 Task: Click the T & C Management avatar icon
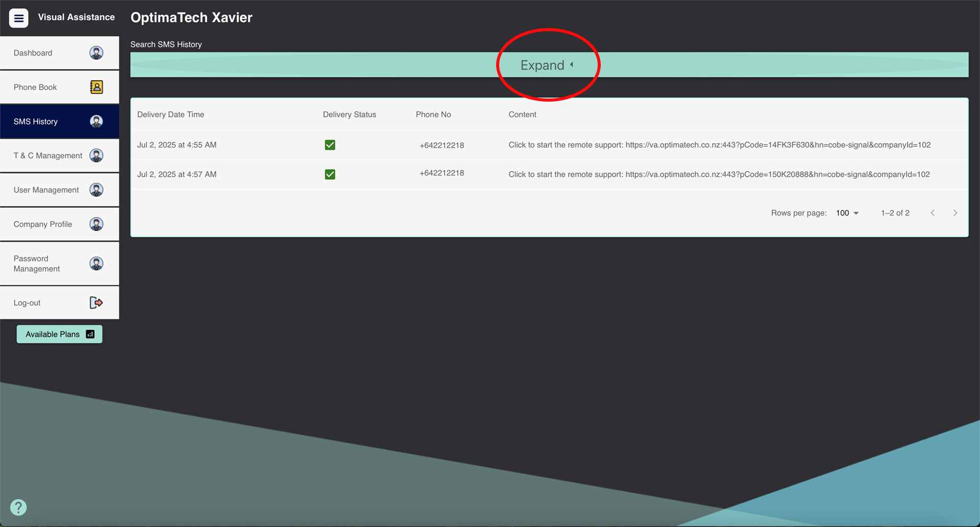pyautogui.click(x=96, y=155)
